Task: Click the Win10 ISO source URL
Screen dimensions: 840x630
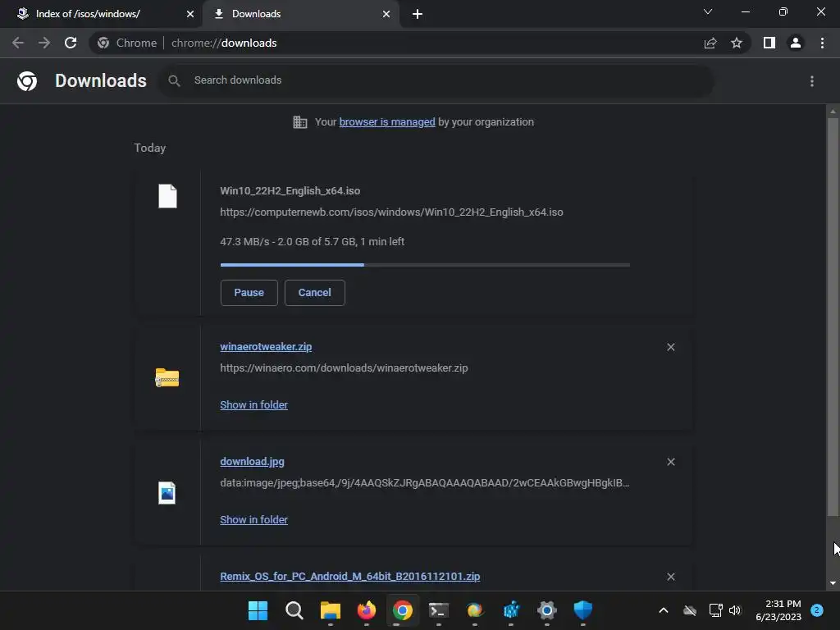Action: tap(391, 212)
